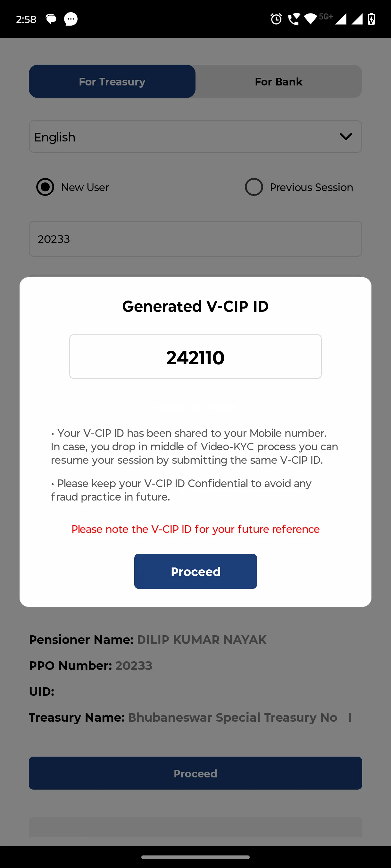The width and height of the screenshot is (391, 868).
Task: Tap the battery charging icon
Action: coord(371,19)
